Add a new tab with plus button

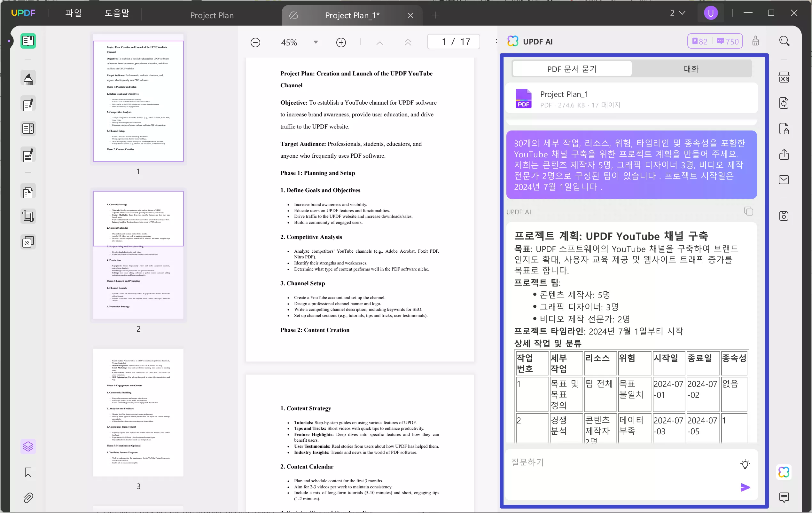point(435,15)
